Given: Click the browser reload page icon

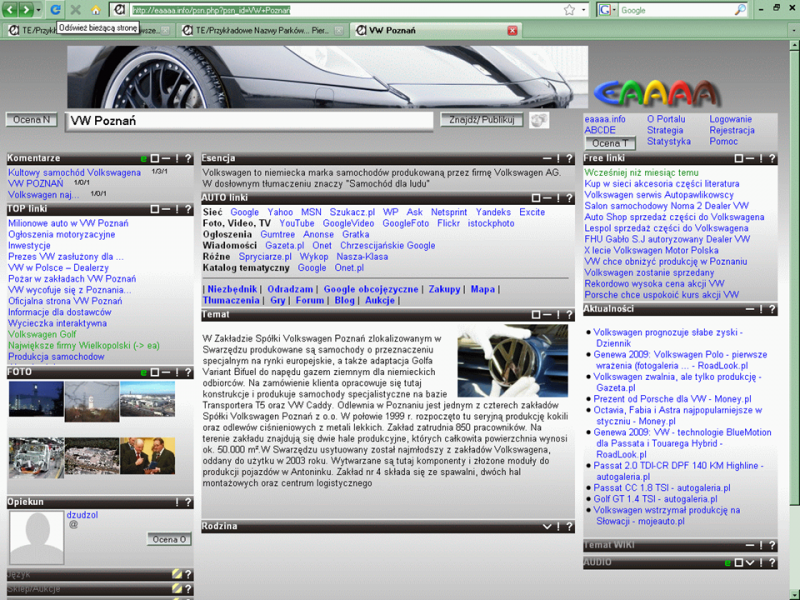Looking at the screenshot, I should [55, 9].
